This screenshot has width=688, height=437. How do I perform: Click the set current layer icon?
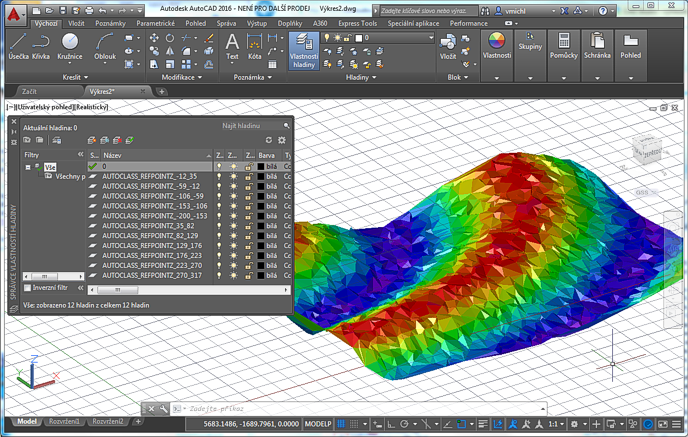coord(129,140)
